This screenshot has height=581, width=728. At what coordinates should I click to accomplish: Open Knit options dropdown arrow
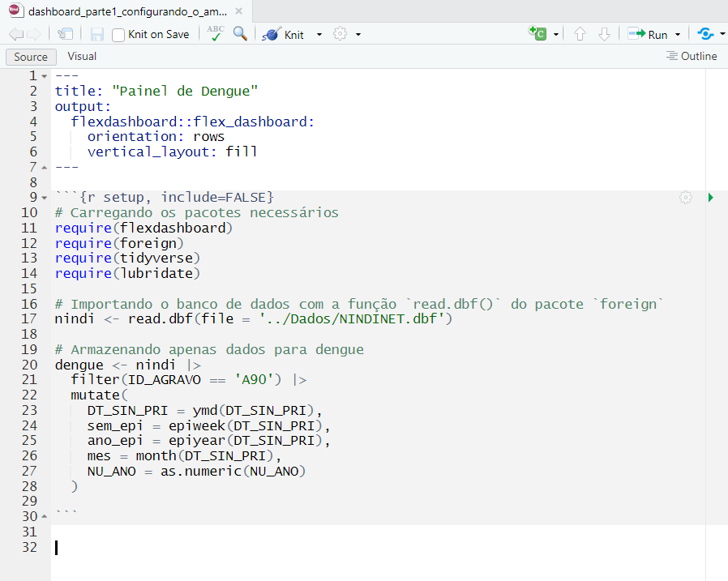tap(319, 35)
